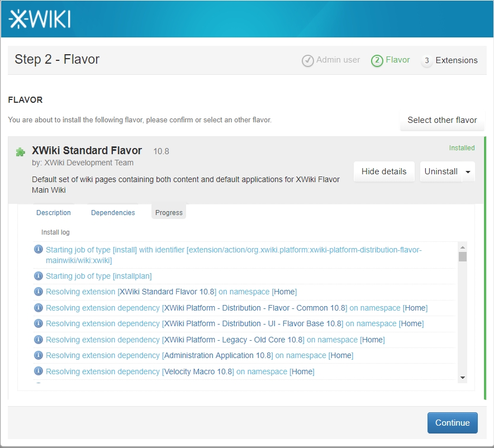The width and height of the screenshot is (494, 448).
Task: Click the Admin user step checkmark icon
Action: pyautogui.click(x=307, y=60)
